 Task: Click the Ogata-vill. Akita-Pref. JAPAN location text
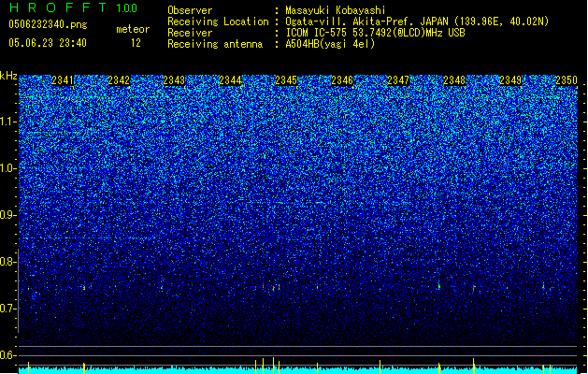417,22
